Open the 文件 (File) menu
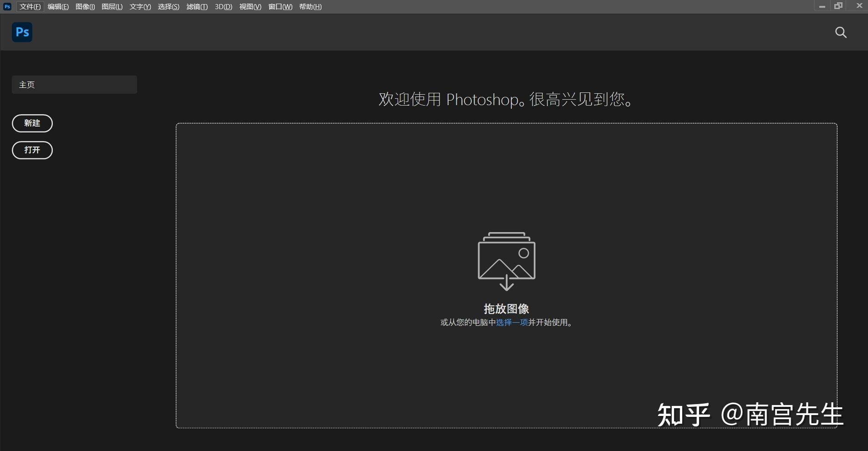 point(29,6)
